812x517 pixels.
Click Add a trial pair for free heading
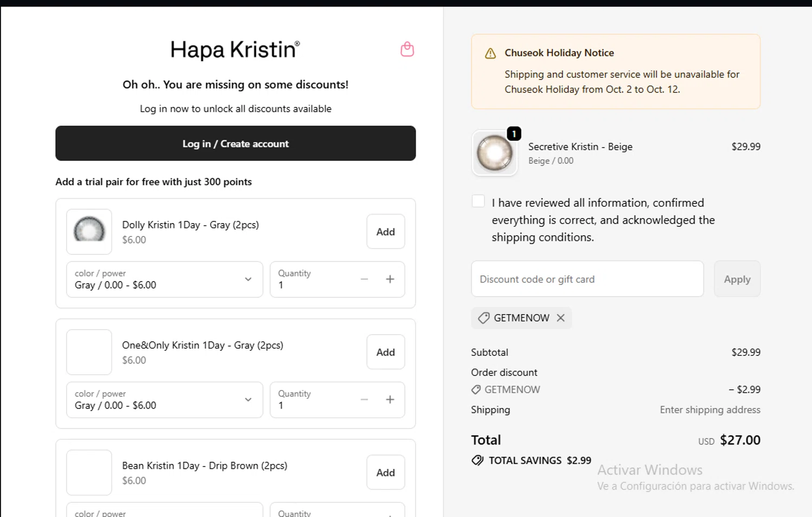(x=154, y=182)
